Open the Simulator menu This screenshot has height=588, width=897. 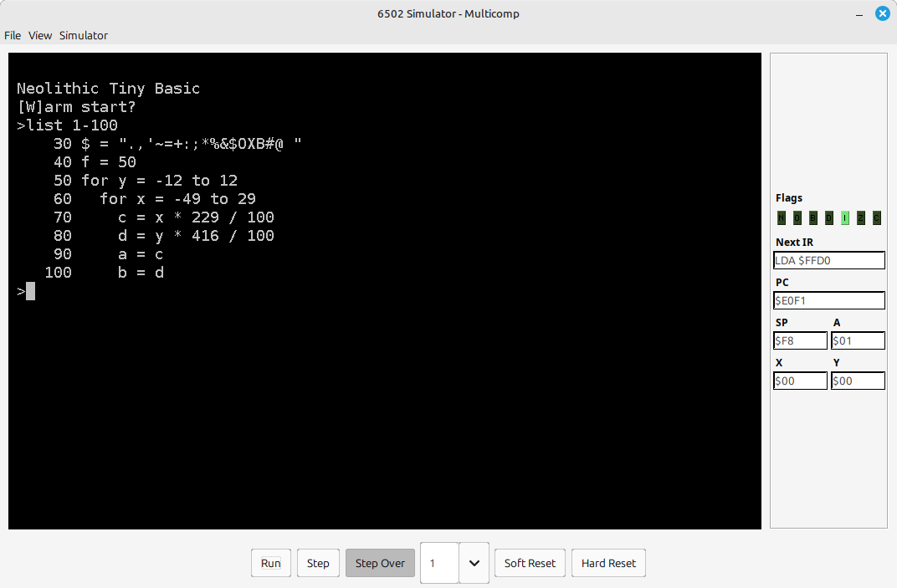coord(83,35)
